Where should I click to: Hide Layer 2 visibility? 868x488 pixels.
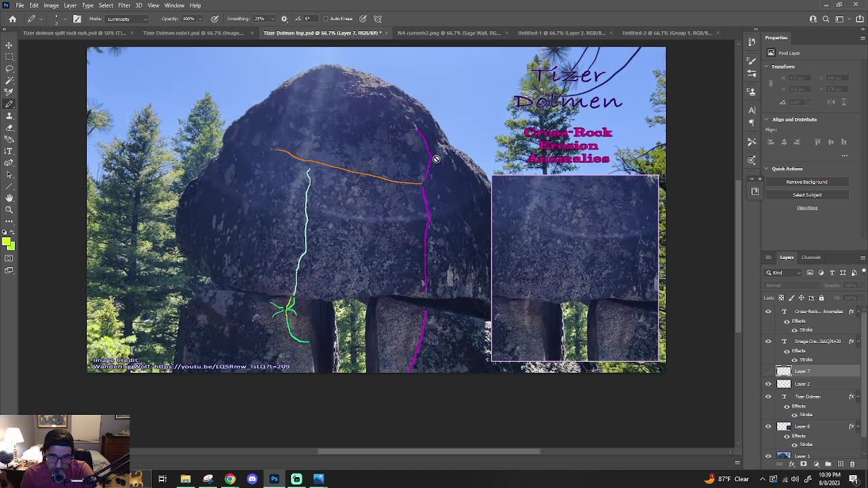[768, 384]
